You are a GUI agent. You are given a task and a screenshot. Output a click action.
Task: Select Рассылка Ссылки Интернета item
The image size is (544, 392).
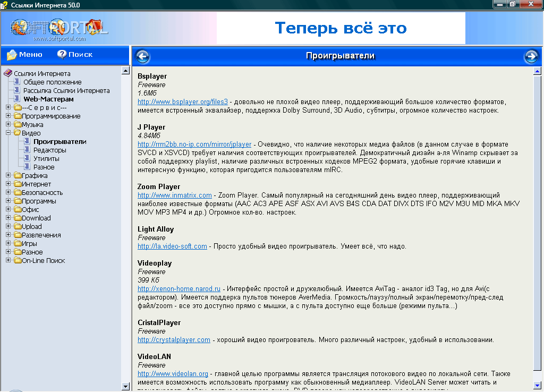(x=66, y=90)
